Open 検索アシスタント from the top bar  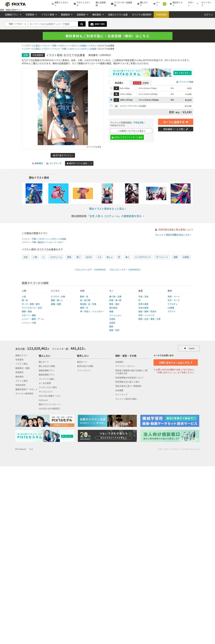point(61,4)
